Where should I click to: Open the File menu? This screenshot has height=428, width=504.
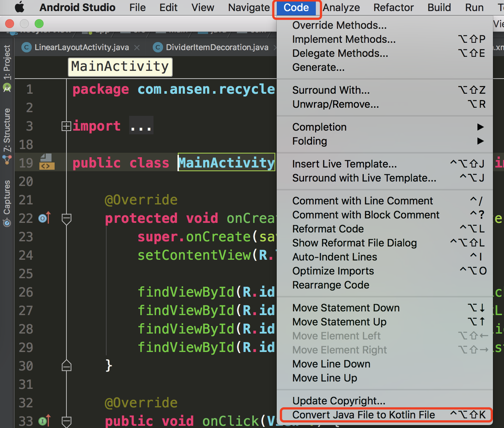[x=138, y=7]
